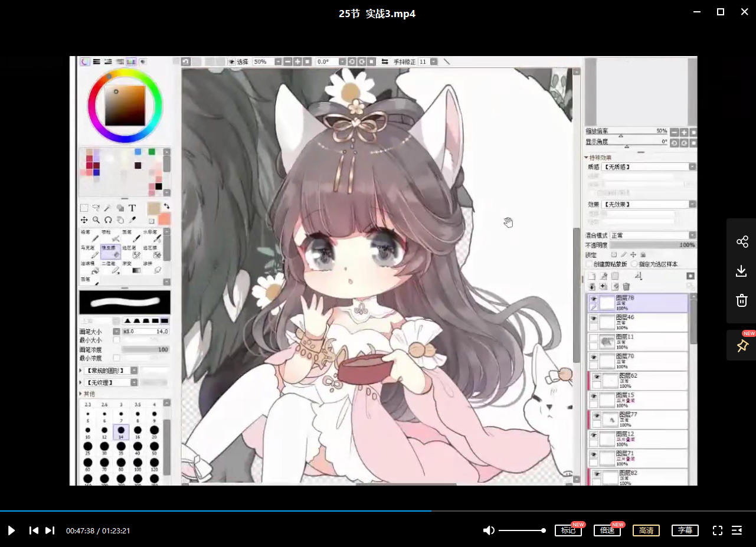This screenshot has width=756, height=547.
Task: Toggle visibility eye of layer 图层78
Action: tap(594, 299)
